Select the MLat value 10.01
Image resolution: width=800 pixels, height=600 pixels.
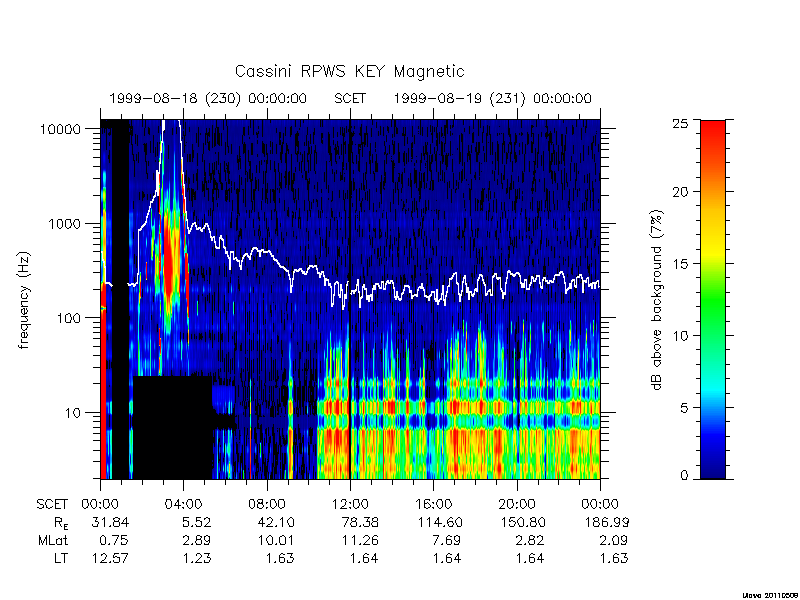tap(277, 540)
